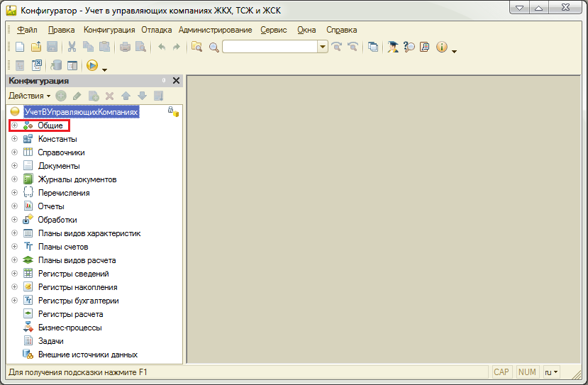Click the folder search icon in toolbar

[197, 47]
